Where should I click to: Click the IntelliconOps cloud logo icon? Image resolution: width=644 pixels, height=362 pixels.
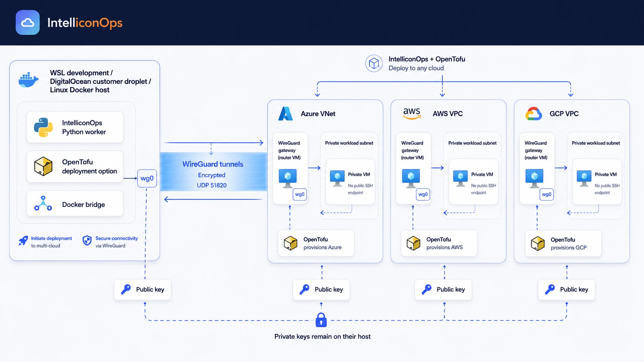pos(27,23)
